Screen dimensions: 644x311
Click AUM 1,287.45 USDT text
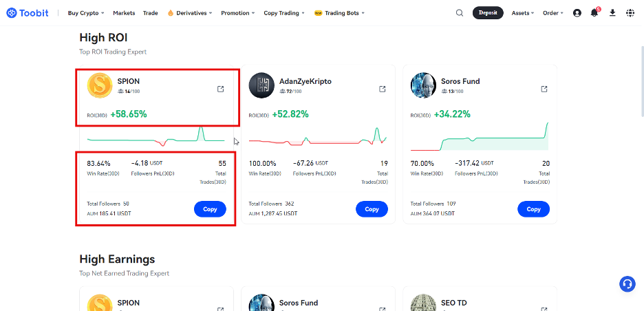(273, 213)
